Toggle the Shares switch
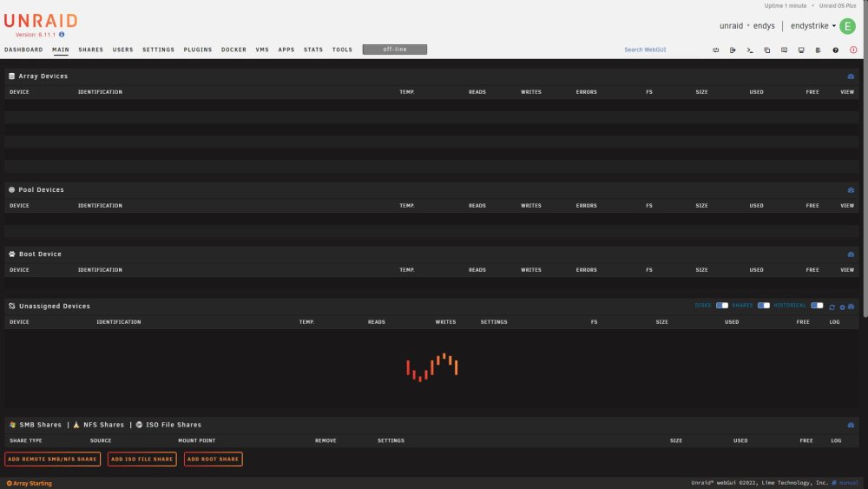 coord(763,305)
